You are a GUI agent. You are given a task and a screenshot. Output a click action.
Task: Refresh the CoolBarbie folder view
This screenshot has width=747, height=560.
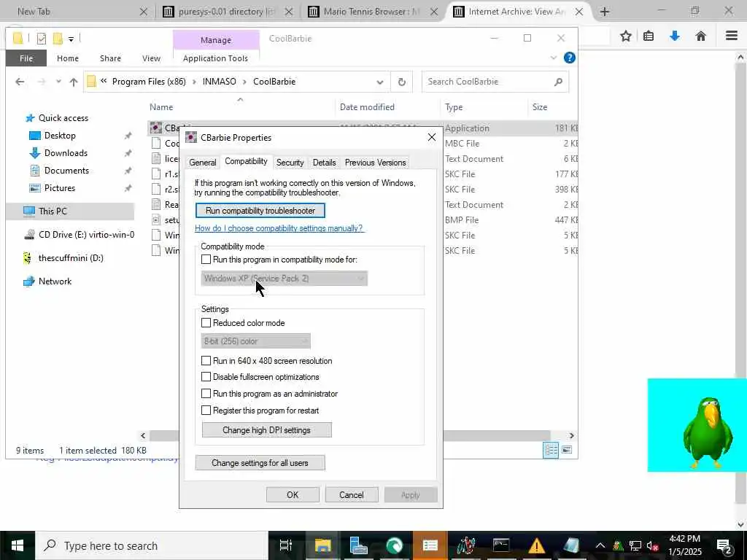pos(402,82)
